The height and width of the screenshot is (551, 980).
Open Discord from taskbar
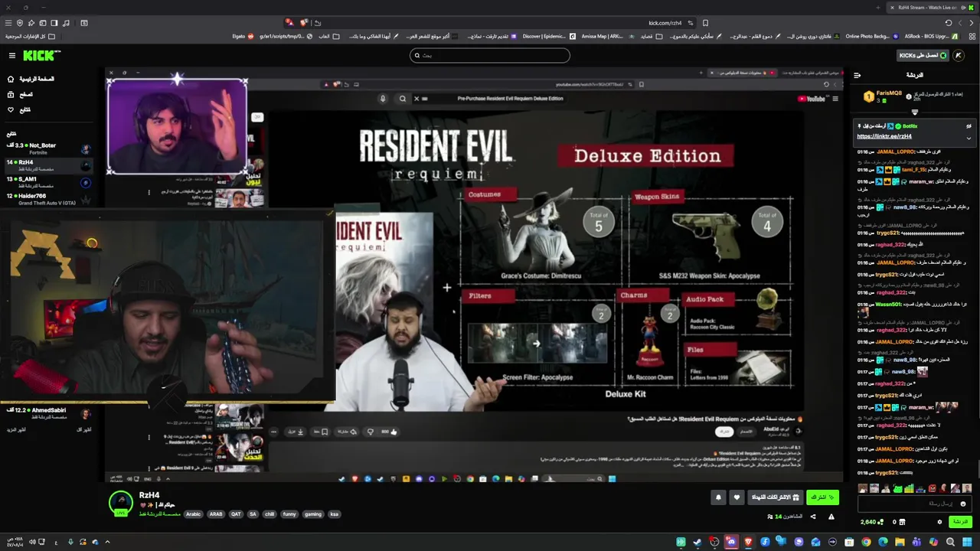731,542
